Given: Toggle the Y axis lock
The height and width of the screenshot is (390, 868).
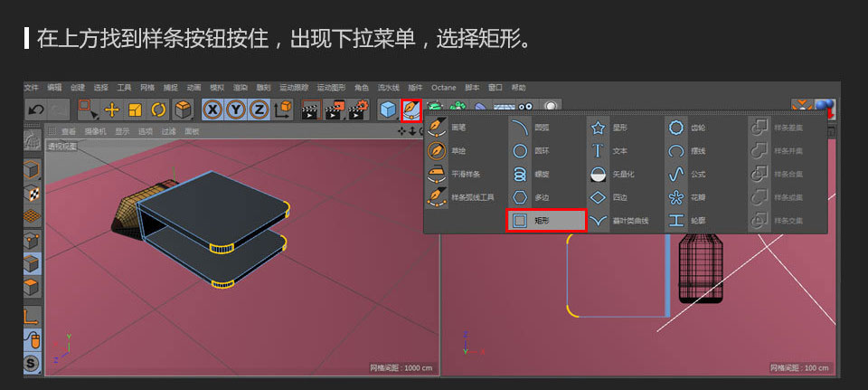Looking at the screenshot, I should [x=236, y=109].
